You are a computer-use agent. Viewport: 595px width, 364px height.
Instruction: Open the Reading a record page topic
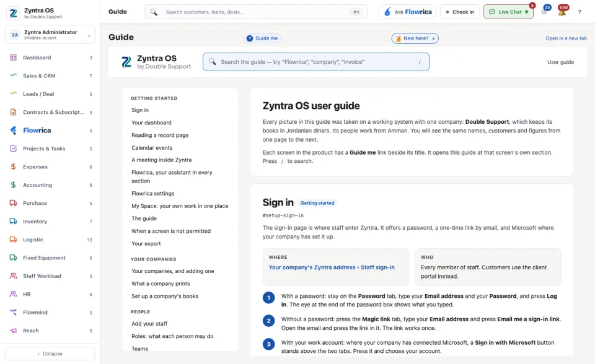[160, 135]
